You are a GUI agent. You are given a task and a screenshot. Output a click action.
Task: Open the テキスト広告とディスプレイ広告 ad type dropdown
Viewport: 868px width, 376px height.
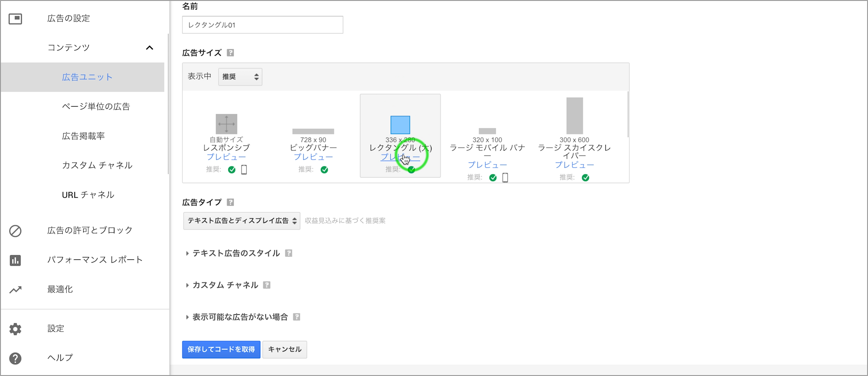tap(242, 221)
